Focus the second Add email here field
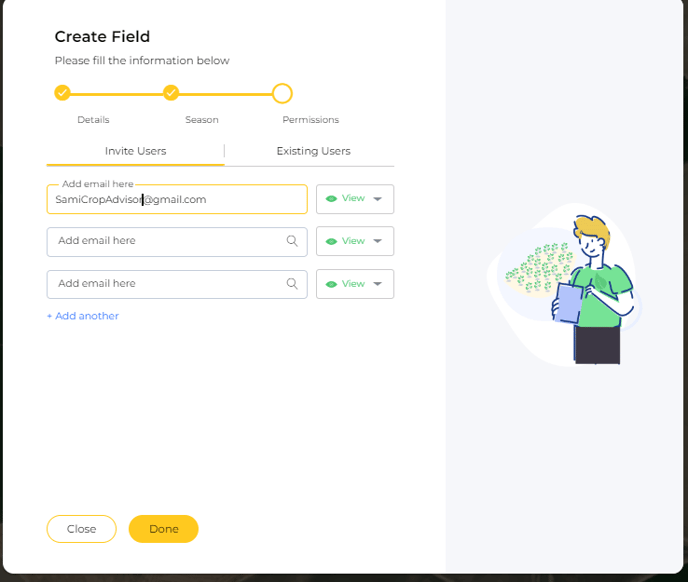This screenshot has width=688, height=582. point(177,241)
